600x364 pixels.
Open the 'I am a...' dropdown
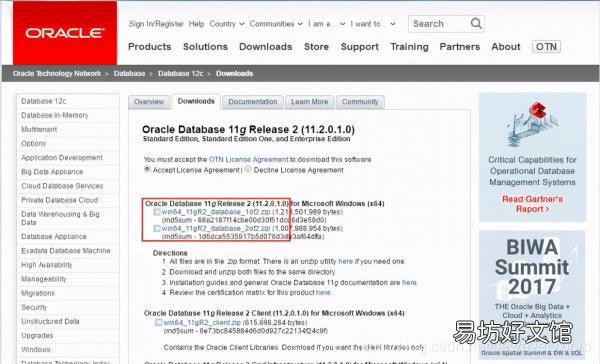tap(327, 24)
